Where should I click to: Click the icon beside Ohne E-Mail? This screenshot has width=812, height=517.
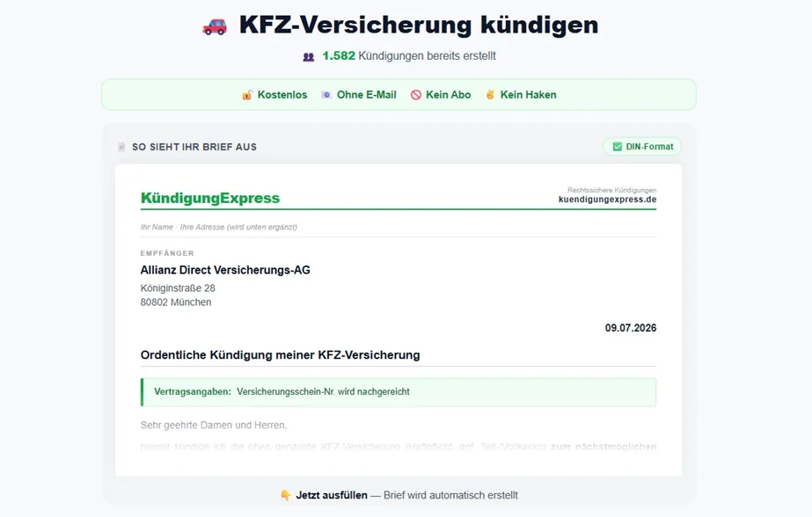[326, 95]
